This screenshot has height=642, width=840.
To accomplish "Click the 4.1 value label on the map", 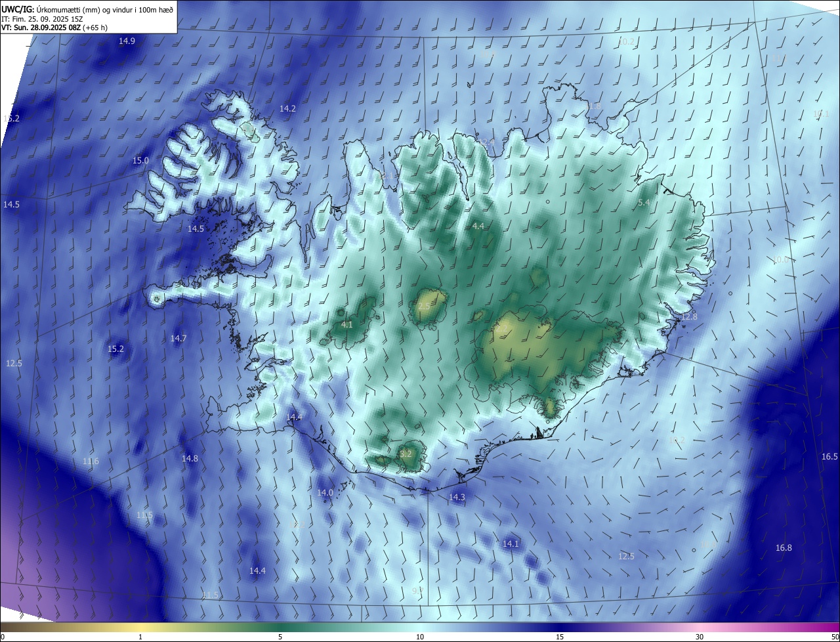I will tap(347, 325).
